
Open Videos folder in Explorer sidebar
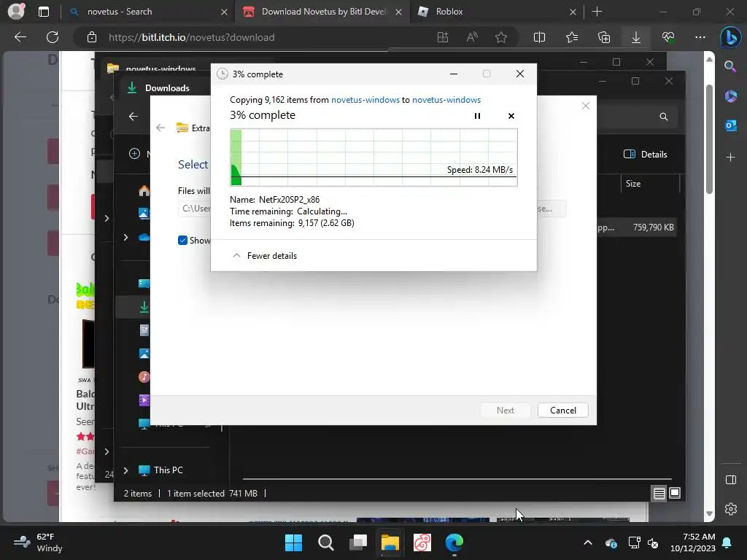pyautogui.click(x=144, y=400)
